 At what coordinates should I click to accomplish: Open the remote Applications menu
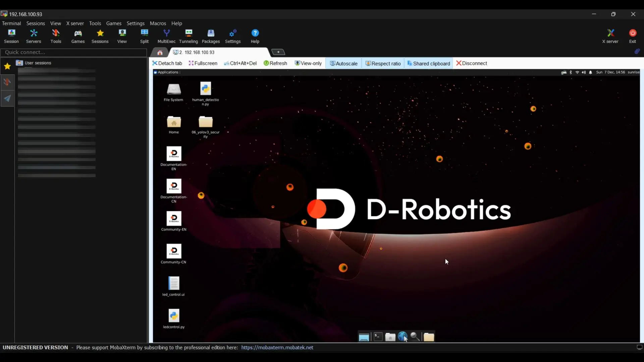click(167, 72)
